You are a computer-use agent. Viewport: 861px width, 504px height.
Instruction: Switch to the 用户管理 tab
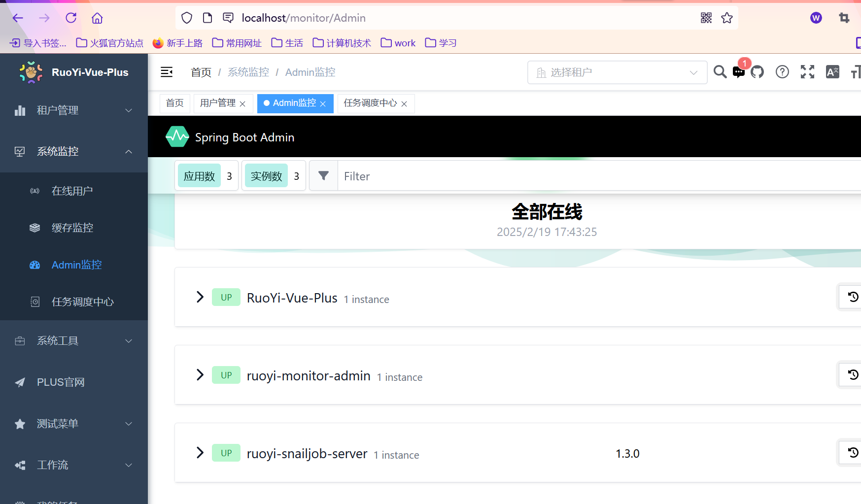[x=218, y=103]
